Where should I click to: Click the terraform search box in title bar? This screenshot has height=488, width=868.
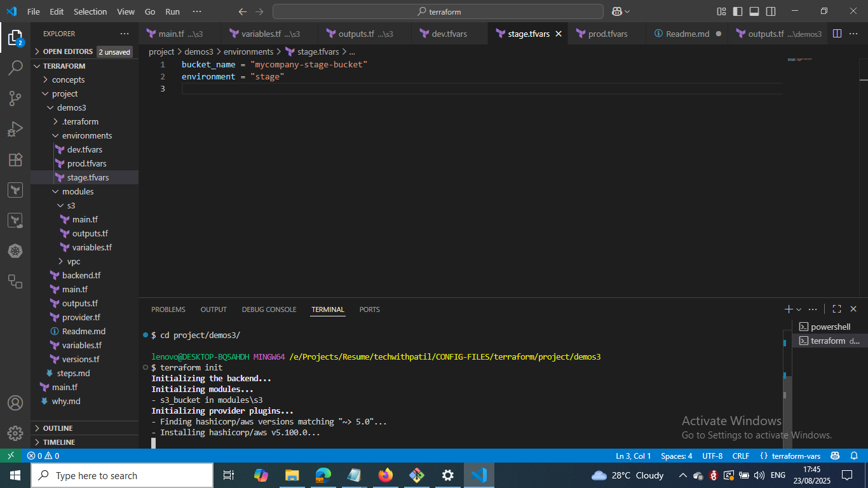(x=438, y=11)
